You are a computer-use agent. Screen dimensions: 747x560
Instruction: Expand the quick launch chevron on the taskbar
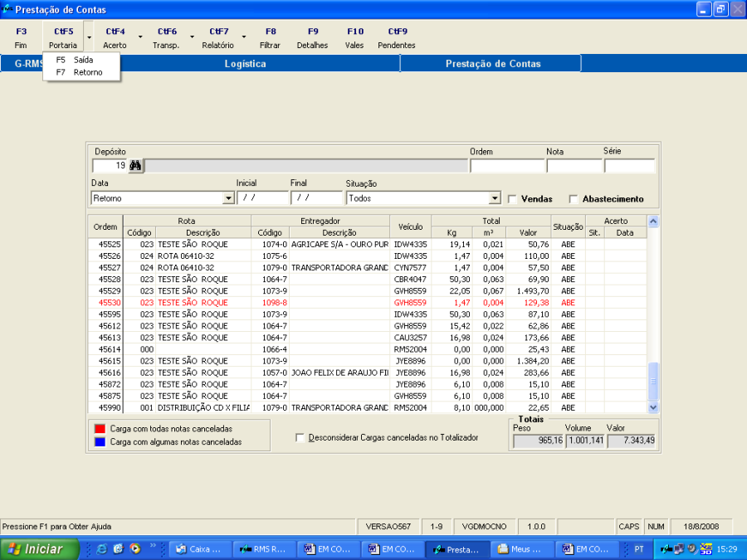click(153, 546)
